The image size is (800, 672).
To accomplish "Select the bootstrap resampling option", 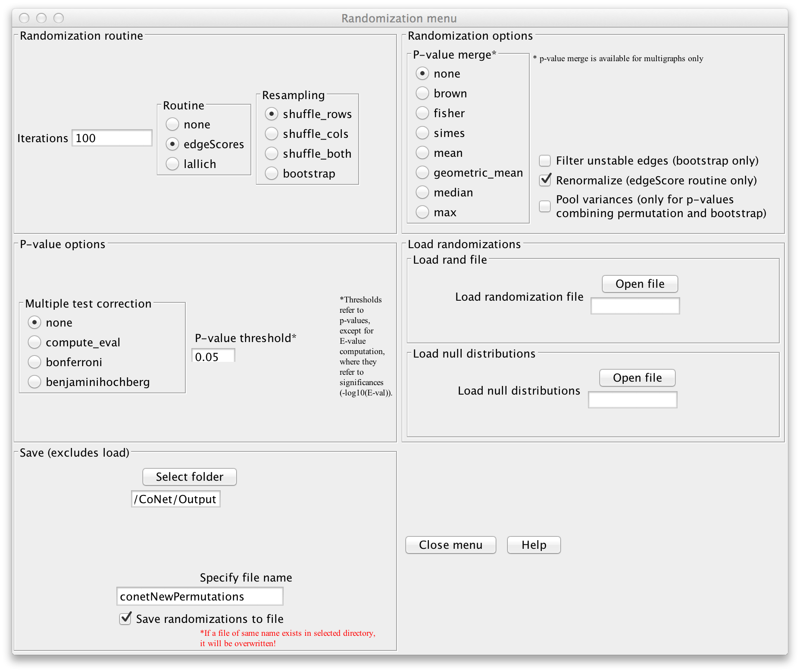I will (272, 174).
